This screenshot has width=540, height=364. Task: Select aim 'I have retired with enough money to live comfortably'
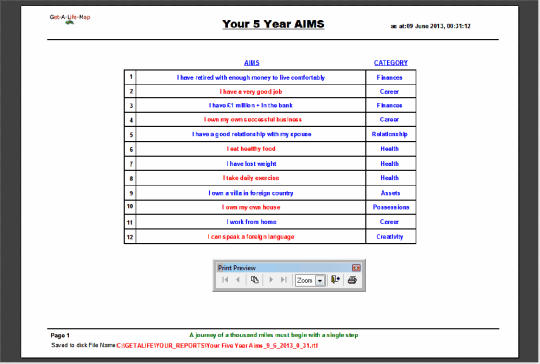251,77
